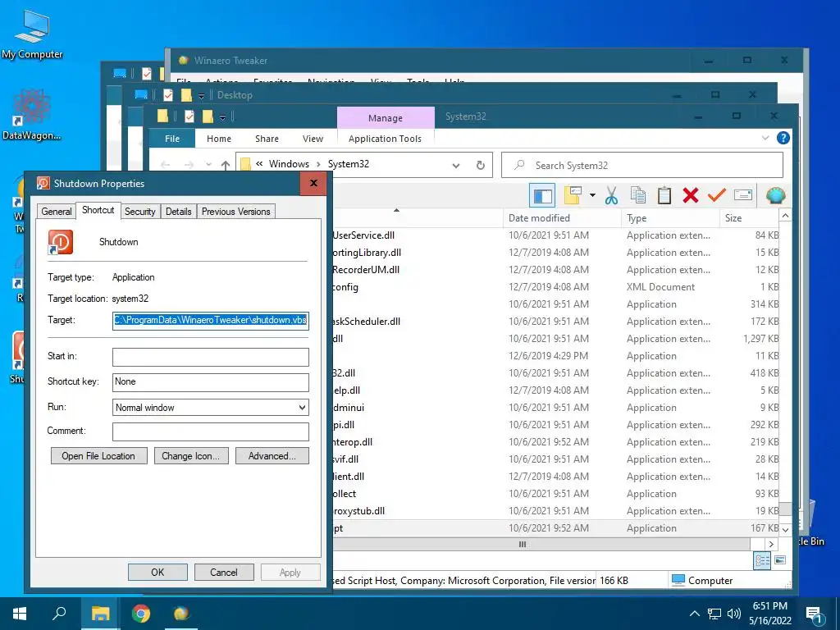This screenshot has width=840, height=630.
Task: Click the Change Icon button
Action: pyautogui.click(x=190, y=456)
